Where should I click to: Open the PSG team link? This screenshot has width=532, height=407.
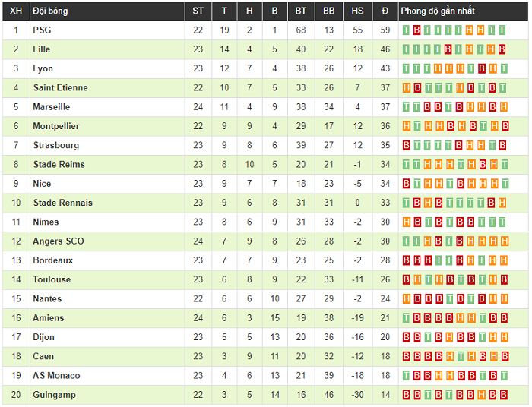coord(42,30)
